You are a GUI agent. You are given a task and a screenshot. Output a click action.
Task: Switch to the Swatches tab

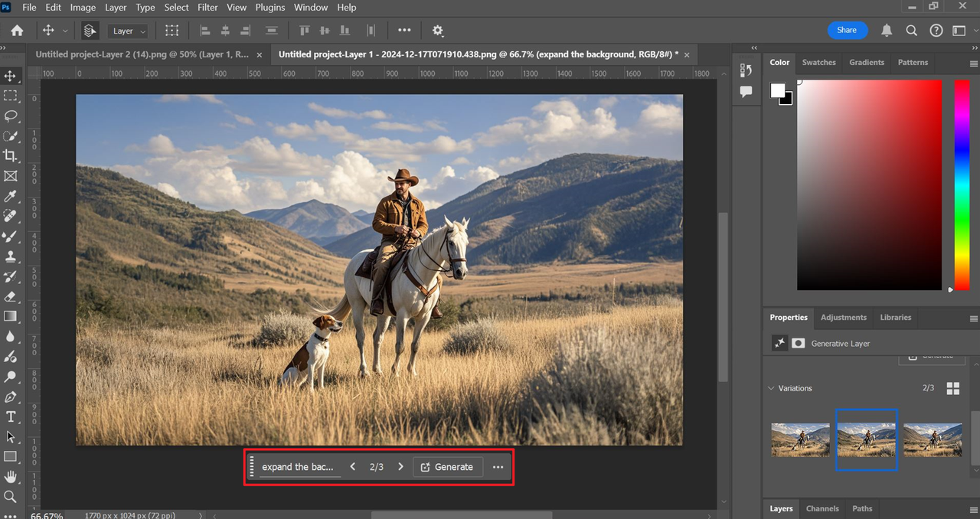click(818, 62)
